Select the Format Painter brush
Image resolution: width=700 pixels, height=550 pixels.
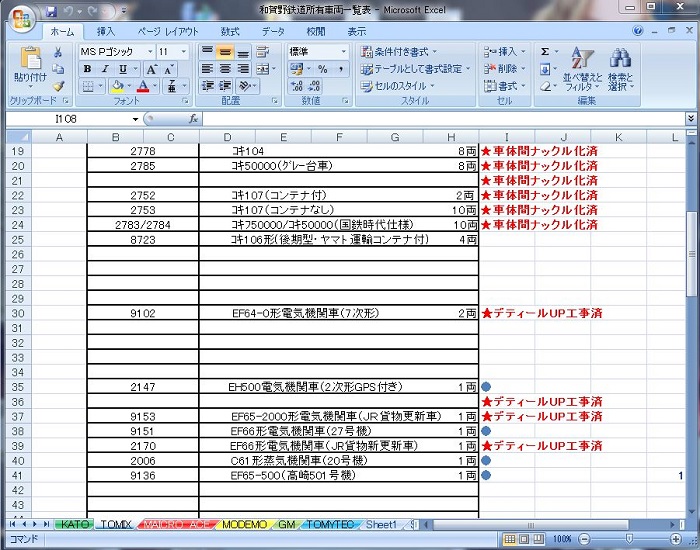[x=58, y=86]
